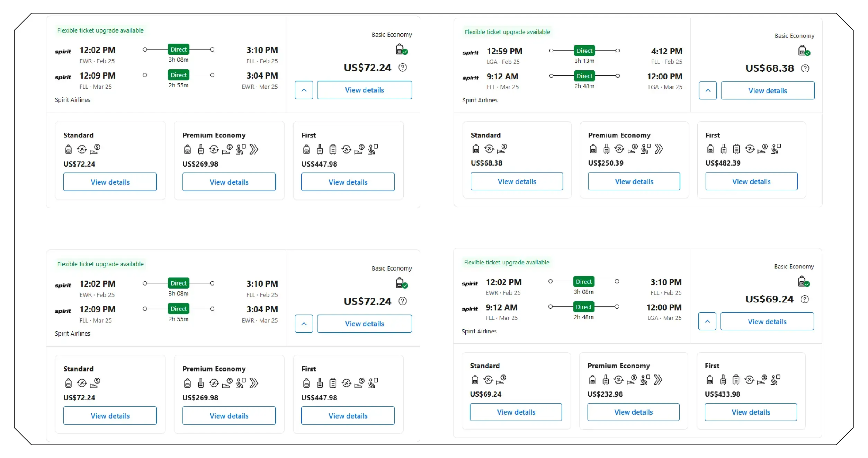Screen dimensions: 868x458
Task: Click the green-check backpack icon beside US$68.38
Action: point(804,51)
